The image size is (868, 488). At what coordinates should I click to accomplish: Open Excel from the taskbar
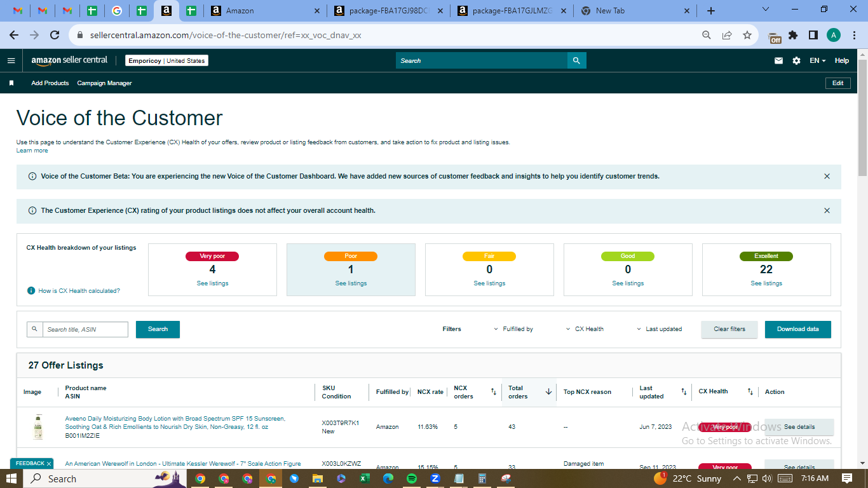(364, 478)
